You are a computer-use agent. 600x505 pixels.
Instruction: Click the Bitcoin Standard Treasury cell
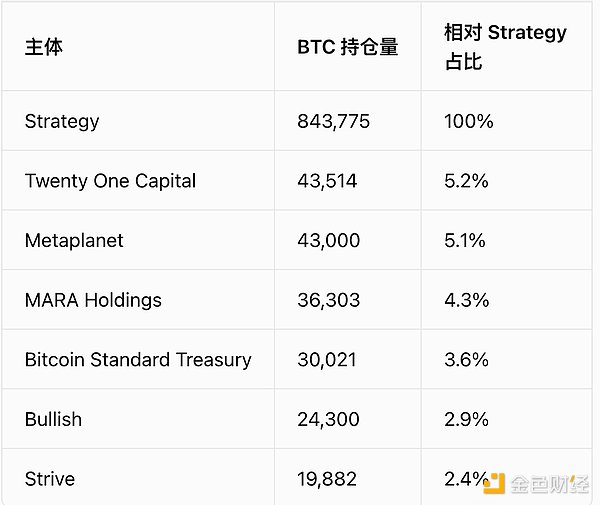(138, 360)
